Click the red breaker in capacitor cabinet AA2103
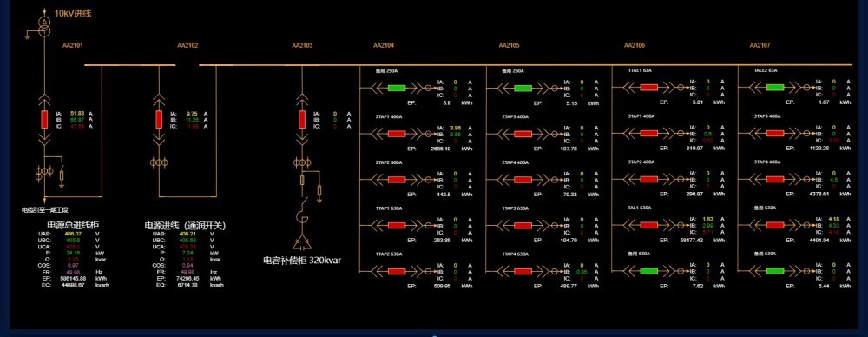This screenshot has height=337, width=868. pyautogui.click(x=302, y=119)
